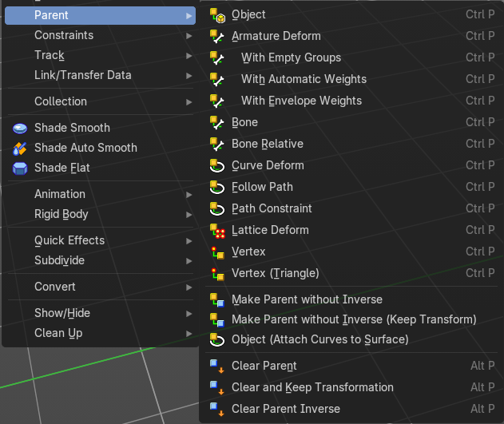
Task: Choose Lattice Deform parenting
Action: click(351, 230)
